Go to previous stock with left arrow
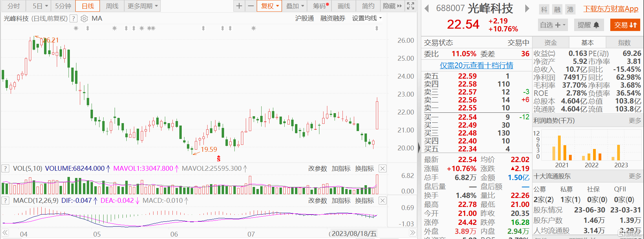The image size is (644, 239). point(427,9)
